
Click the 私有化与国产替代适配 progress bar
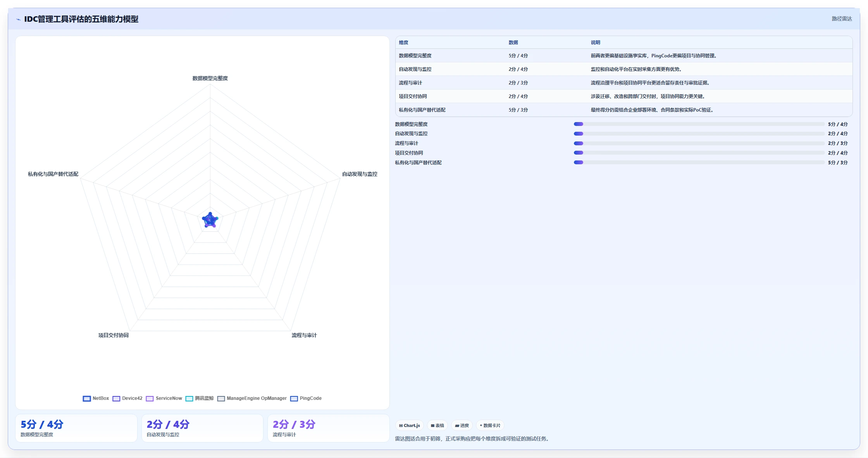tap(699, 162)
